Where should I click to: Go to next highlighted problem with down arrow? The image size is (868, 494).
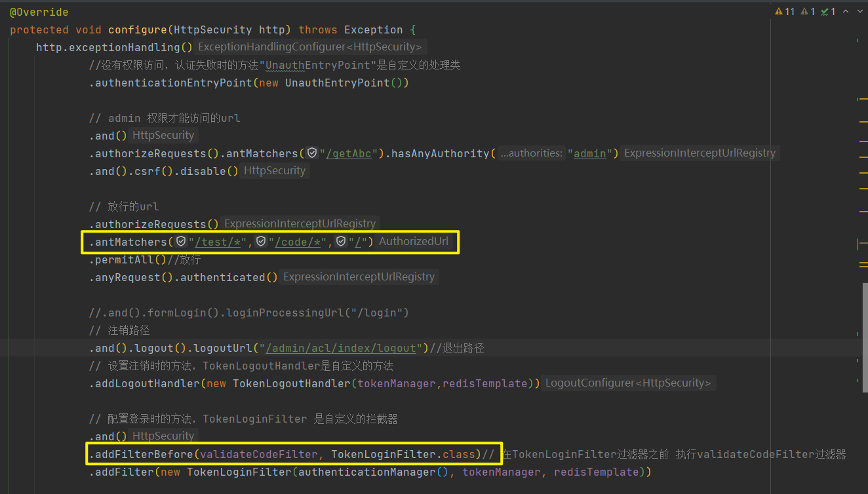coord(859,12)
